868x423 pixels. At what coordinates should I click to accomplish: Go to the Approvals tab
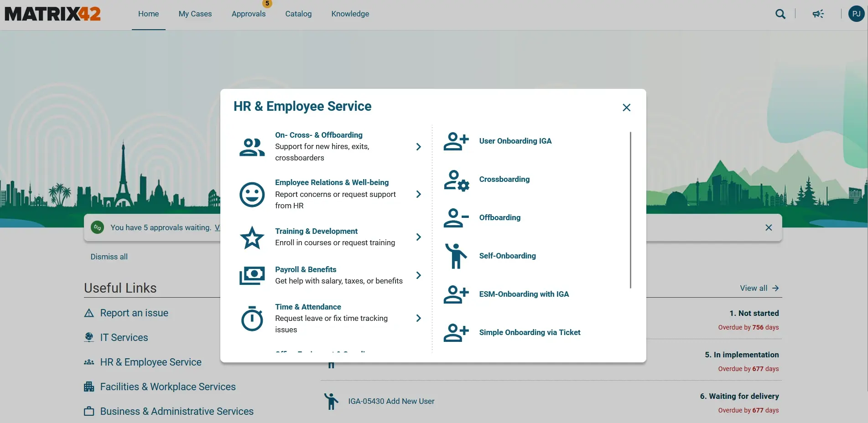point(248,14)
